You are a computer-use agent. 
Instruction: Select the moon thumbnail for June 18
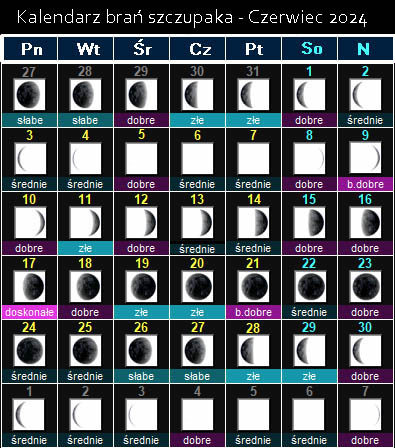[x=85, y=286]
